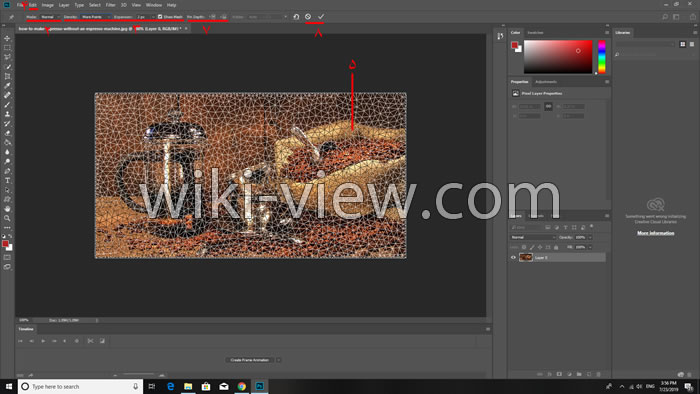
Task: Open the Properties panel options menu
Action: (x=607, y=82)
